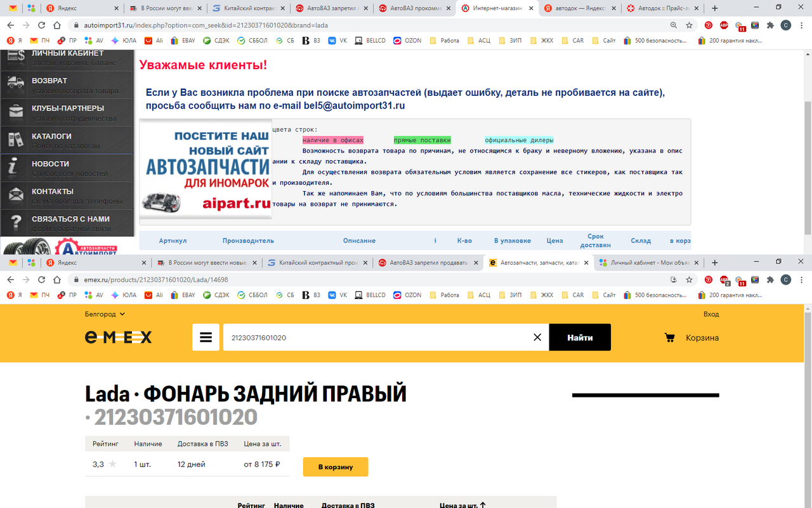Click В корзину yellow button

pos(336,467)
